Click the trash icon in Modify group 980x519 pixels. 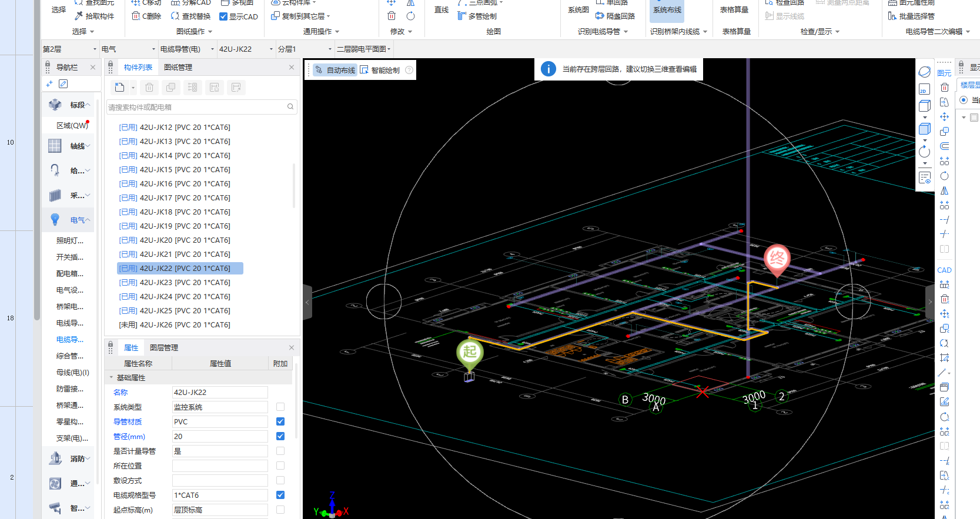pyautogui.click(x=392, y=16)
